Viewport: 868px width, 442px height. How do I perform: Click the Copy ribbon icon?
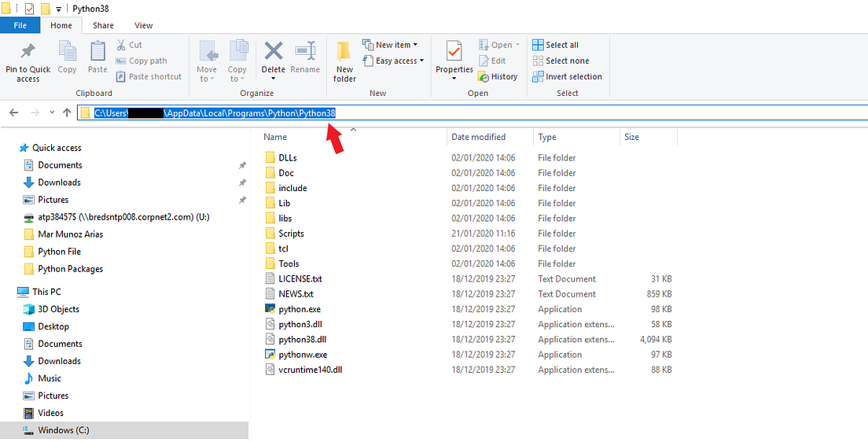(x=67, y=51)
